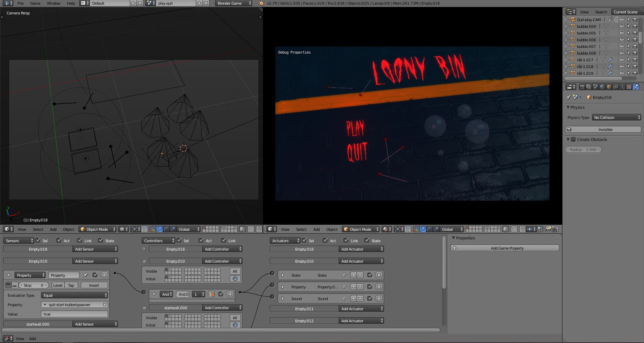Click the sensor Invert button
Image resolution: width=644 pixels, height=343 pixels.
(x=94, y=285)
